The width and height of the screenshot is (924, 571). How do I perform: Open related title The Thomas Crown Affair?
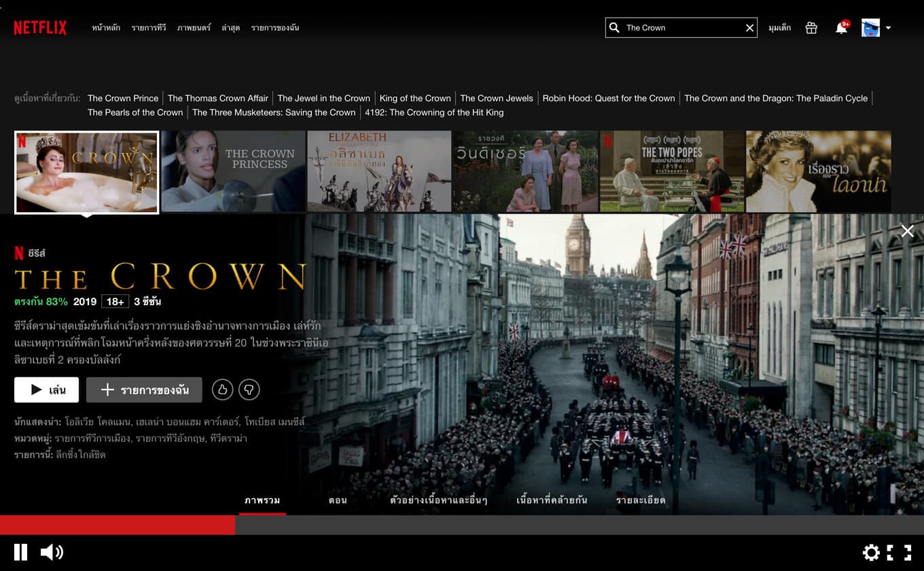218,98
